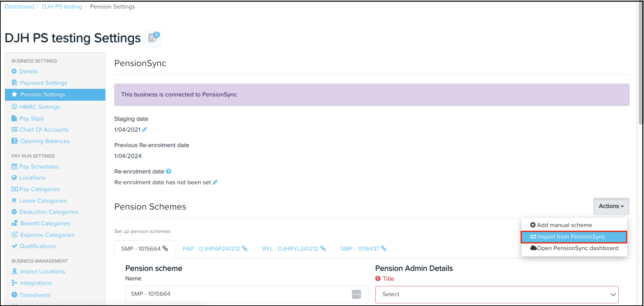The height and width of the screenshot is (306, 644).
Task: Click link icon on SMP - 1016437 tab
Action: (x=384, y=248)
